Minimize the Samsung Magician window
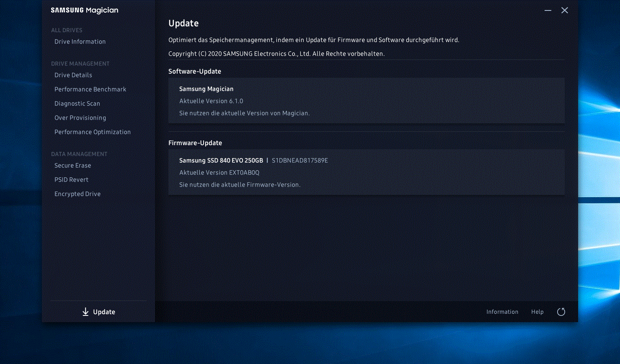 548,10
